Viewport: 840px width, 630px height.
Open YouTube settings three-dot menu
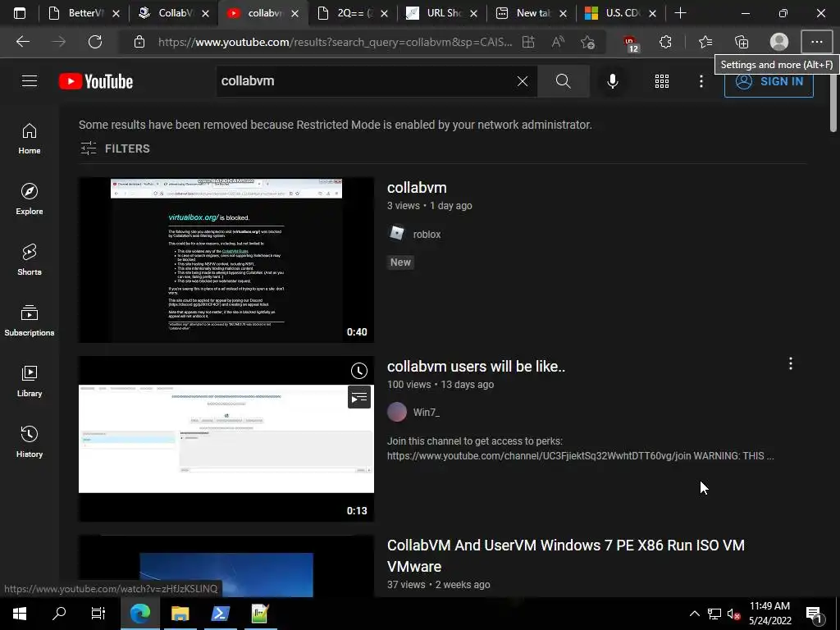[701, 81]
